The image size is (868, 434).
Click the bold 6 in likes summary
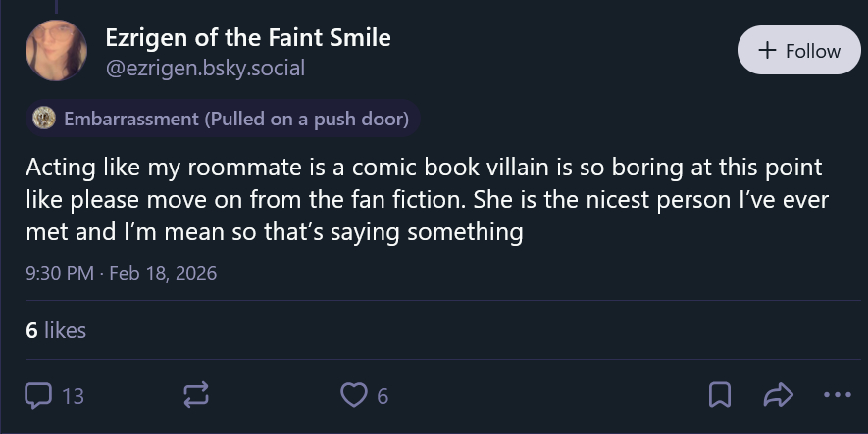click(x=32, y=331)
